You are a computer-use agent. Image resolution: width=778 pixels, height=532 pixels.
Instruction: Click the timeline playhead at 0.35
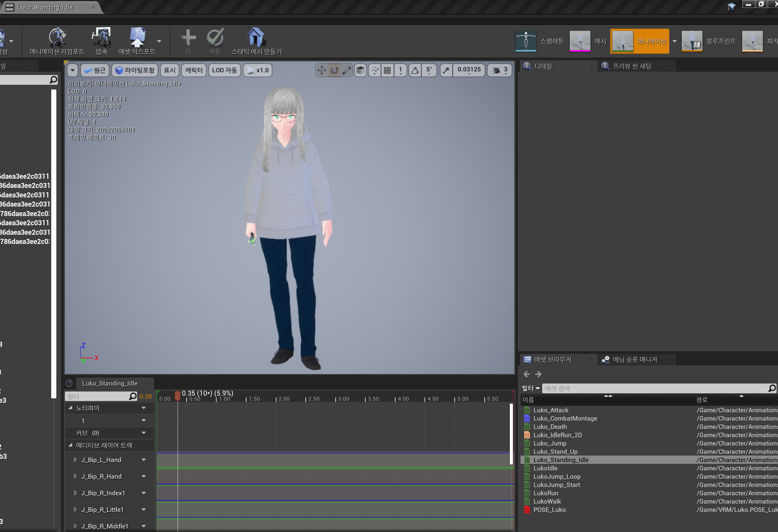[178, 396]
